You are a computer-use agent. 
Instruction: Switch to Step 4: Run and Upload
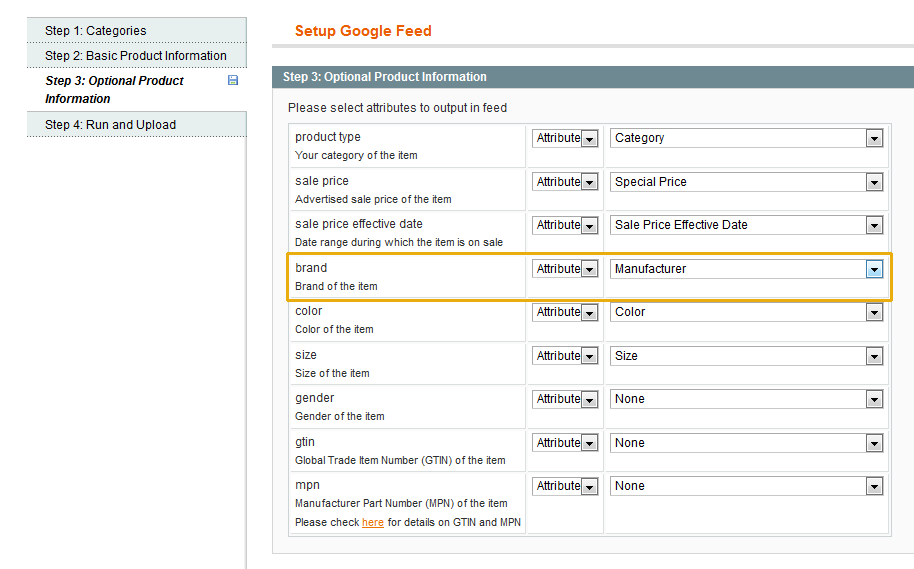[110, 125]
